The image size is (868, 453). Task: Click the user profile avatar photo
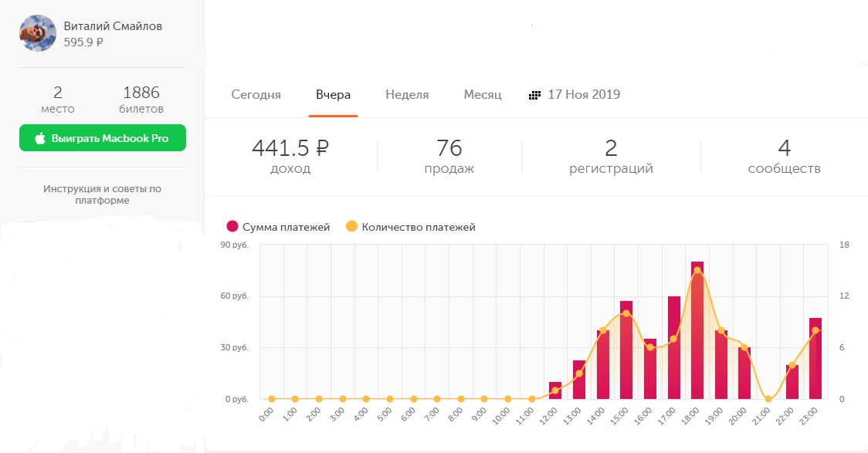click(x=37, y=33)
